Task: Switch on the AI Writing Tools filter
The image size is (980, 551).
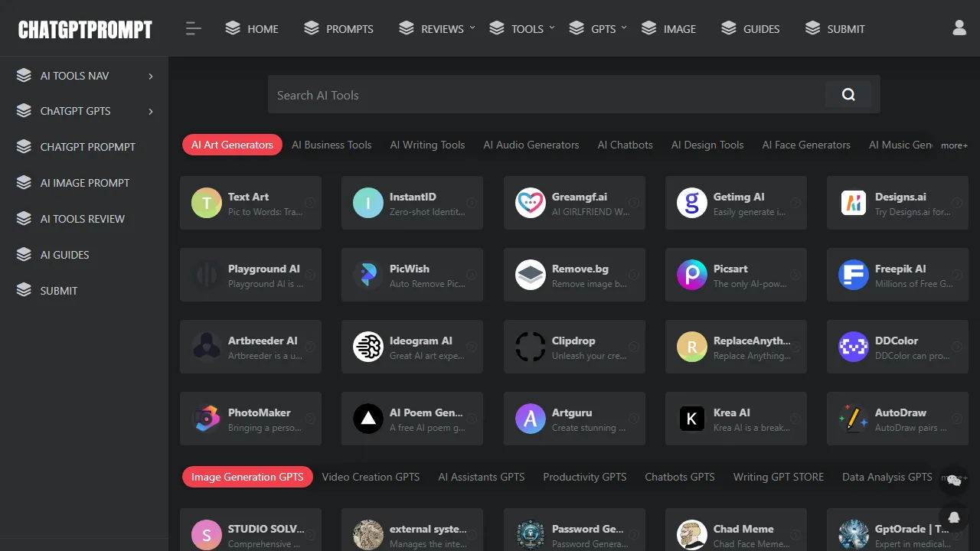Action: pos(427,145)
